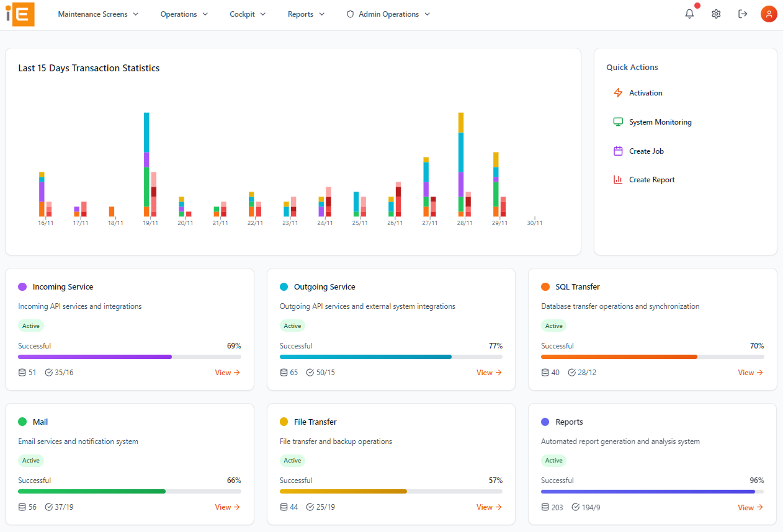783x532 pixels.
Task: Expand the Maintenance Screens dropdown
Action: pos(97,14)
